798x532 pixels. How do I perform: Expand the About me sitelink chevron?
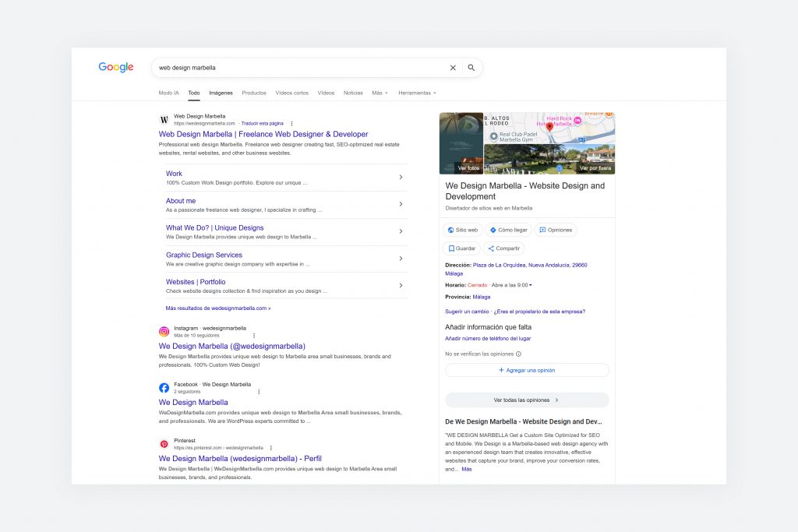401,204
